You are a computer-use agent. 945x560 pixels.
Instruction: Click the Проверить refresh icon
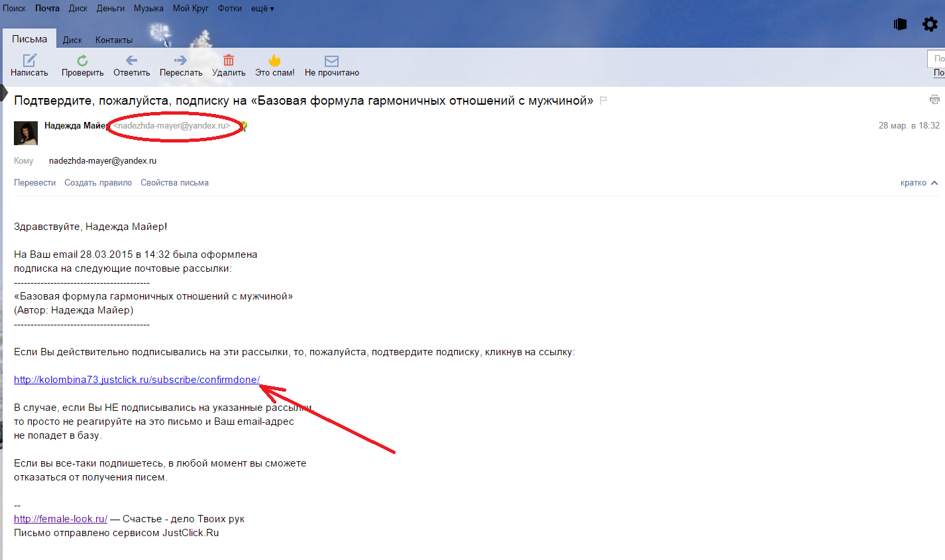point(82,60)
